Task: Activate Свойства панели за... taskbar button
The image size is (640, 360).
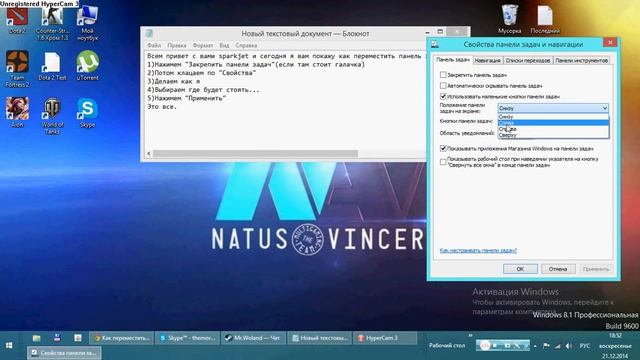Action: click(x=64, y=353)
